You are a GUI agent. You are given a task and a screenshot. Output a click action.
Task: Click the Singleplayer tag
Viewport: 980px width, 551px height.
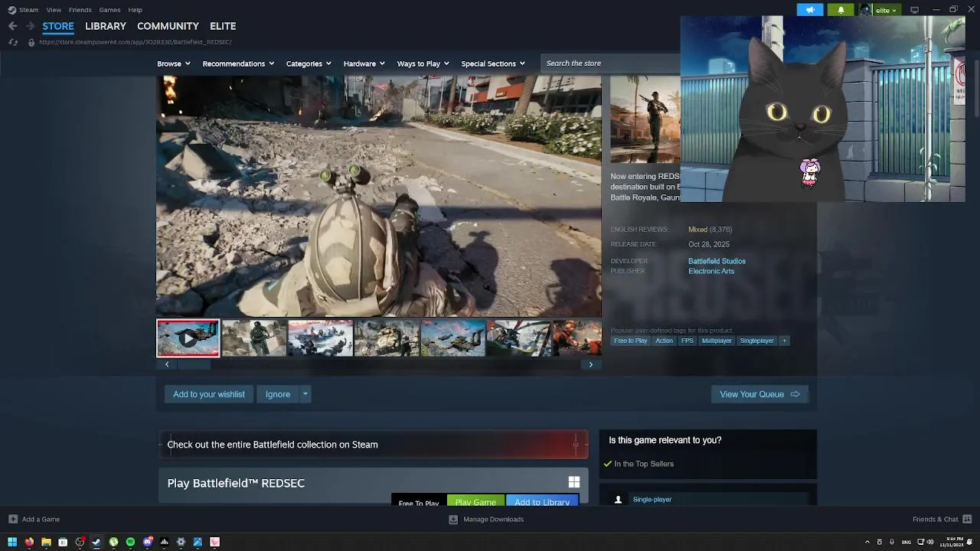click(756, 341)
